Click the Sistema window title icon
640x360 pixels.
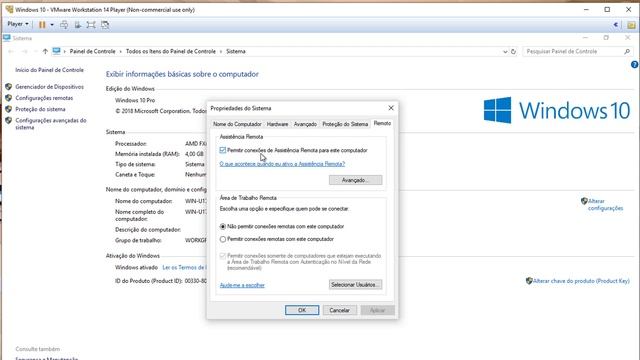pyautogui.click(x=7, y=38)
